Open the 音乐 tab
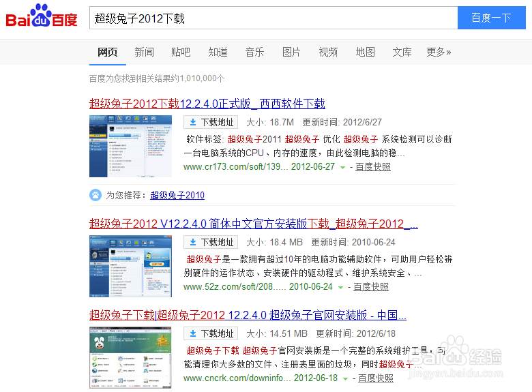This screenshot has height=392, width=532. 254,52
